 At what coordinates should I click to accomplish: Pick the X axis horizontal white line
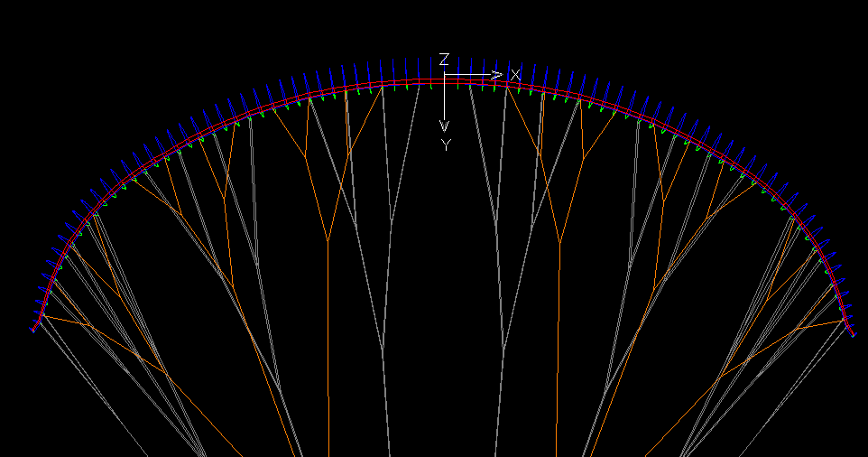click(x=469, y=75)
